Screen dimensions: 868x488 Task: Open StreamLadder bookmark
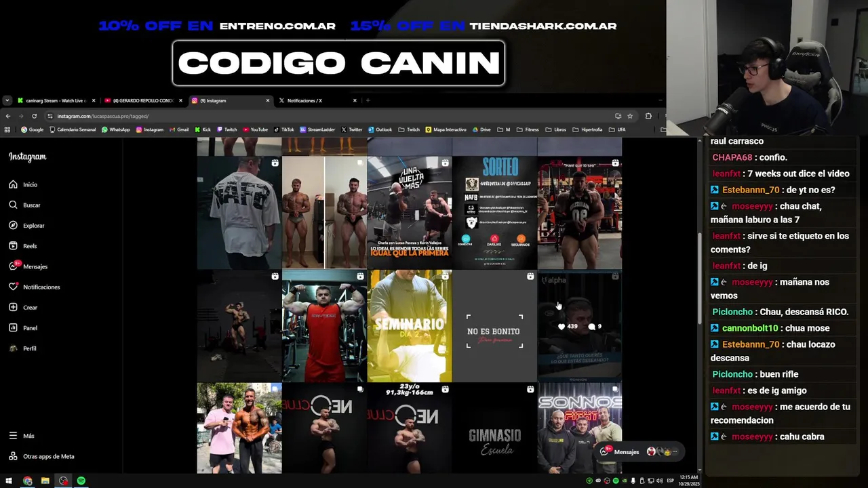point(317,129)
